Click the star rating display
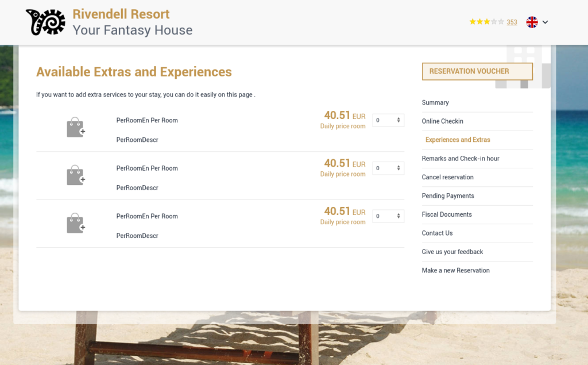 (487, 22)
